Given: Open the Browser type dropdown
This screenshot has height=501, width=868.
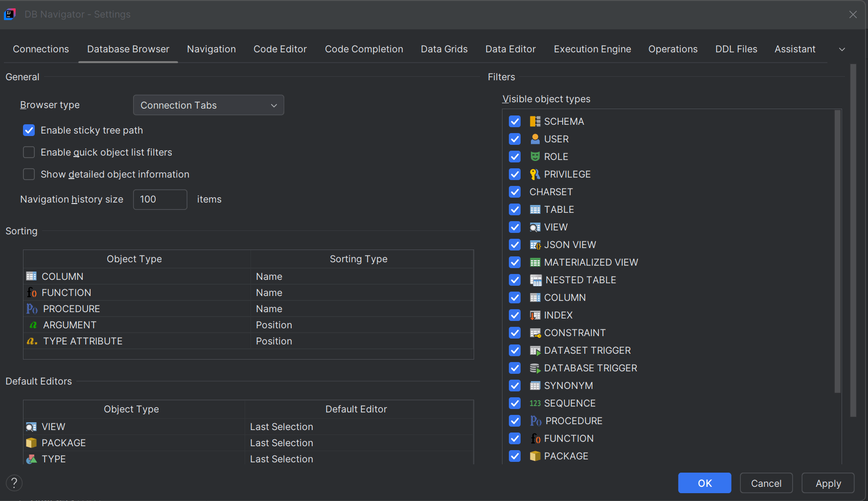Looking at the screenshot, I should tap(208, 105).
